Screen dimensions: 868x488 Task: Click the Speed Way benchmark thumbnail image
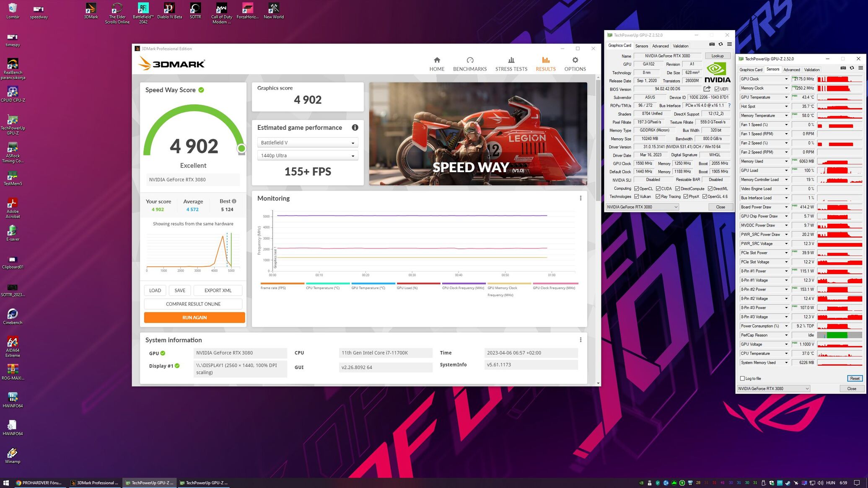pos(478,134)
